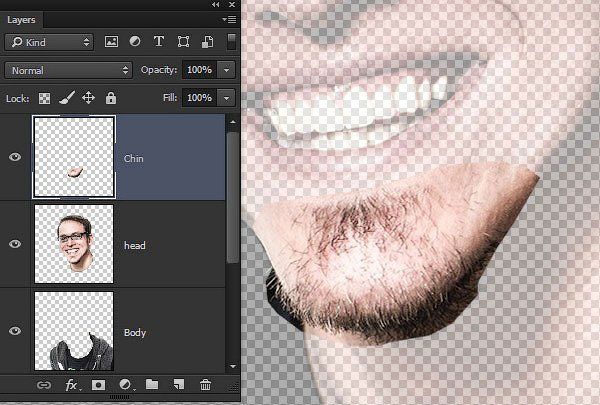The width and height of the screenshot is (600, 405).
Task: Lock all with padlock icon
Action: [x=111, y=98]
